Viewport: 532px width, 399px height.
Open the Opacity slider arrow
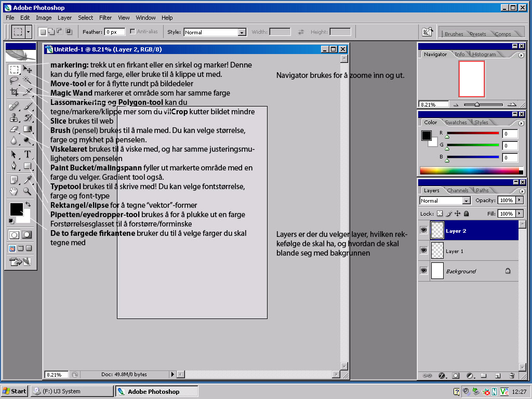pos(520,200)
